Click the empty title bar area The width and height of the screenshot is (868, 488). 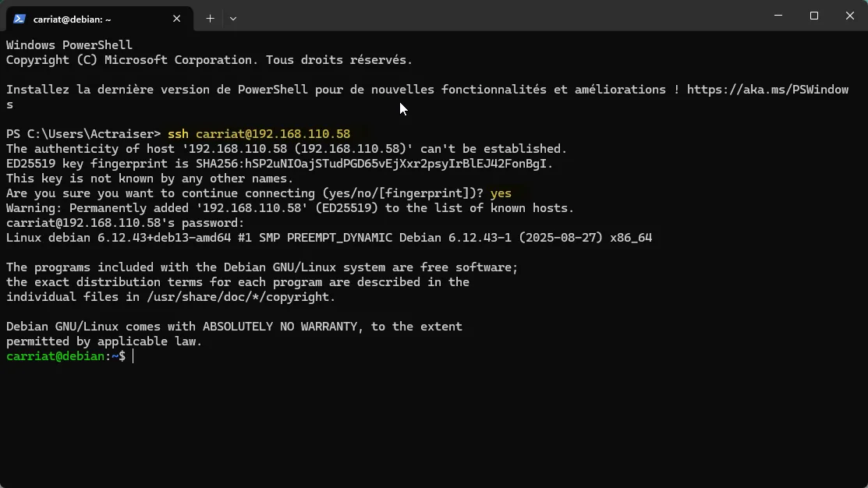pyautogui.click(x=499, y=16)
